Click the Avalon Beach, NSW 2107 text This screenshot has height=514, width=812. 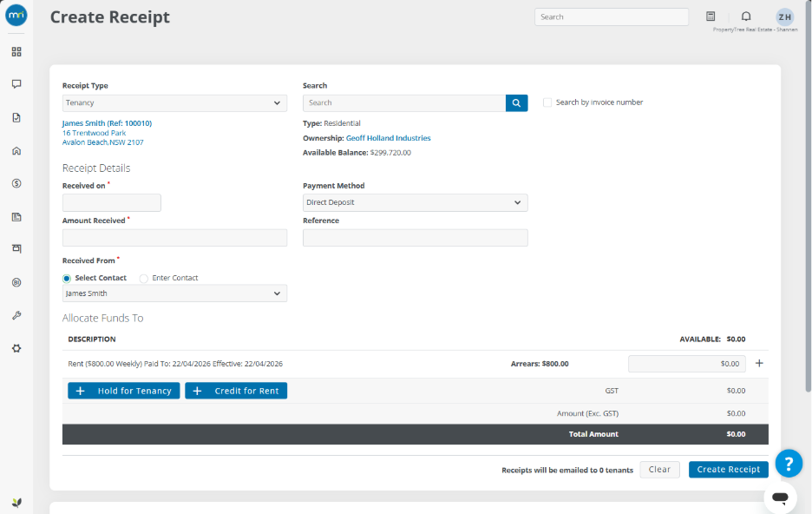tap(102, 142)
